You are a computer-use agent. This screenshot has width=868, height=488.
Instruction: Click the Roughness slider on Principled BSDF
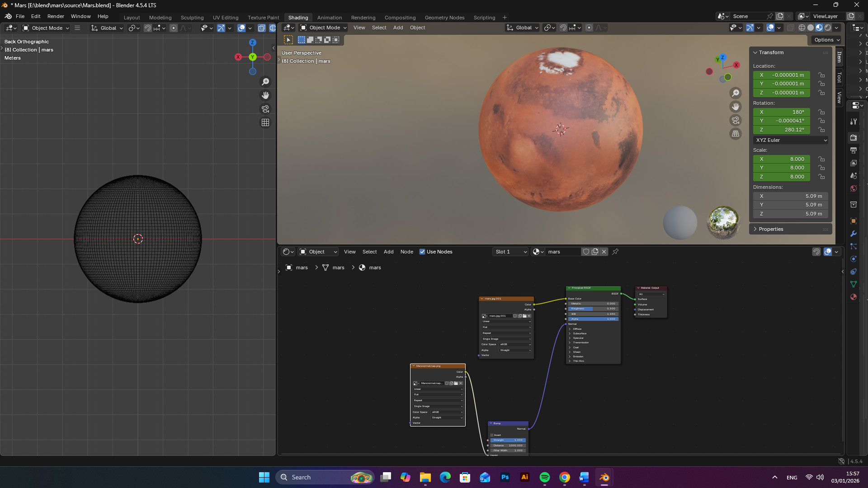[592, 309]
